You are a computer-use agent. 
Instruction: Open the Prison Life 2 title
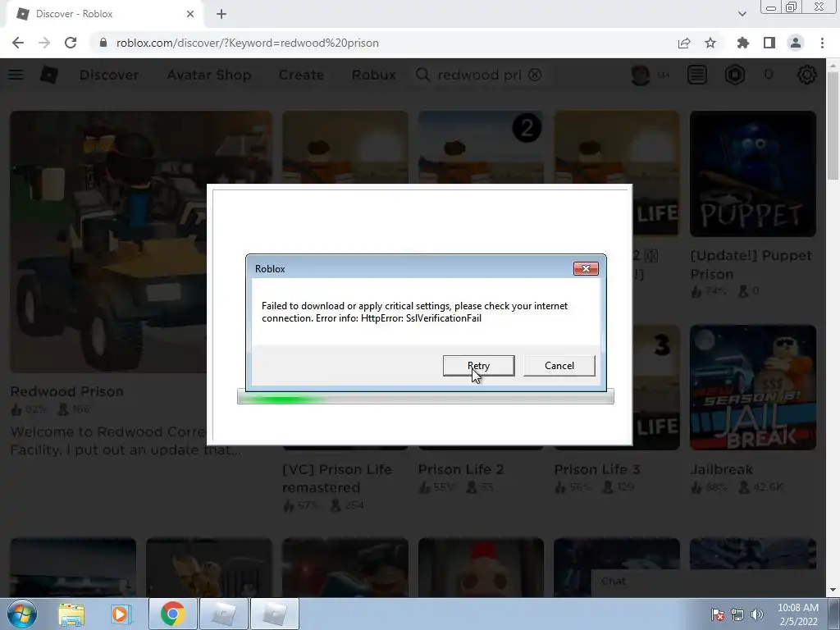pyautogui.click(x=461, y=469)
